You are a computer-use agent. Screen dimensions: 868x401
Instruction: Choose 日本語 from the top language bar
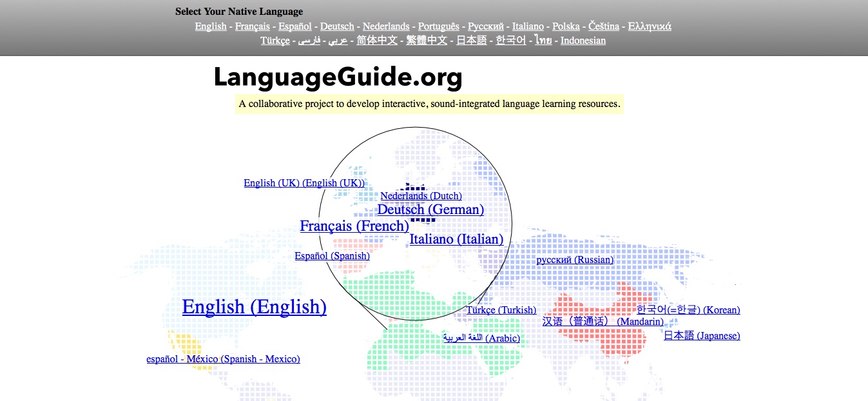tap(471, 40)
